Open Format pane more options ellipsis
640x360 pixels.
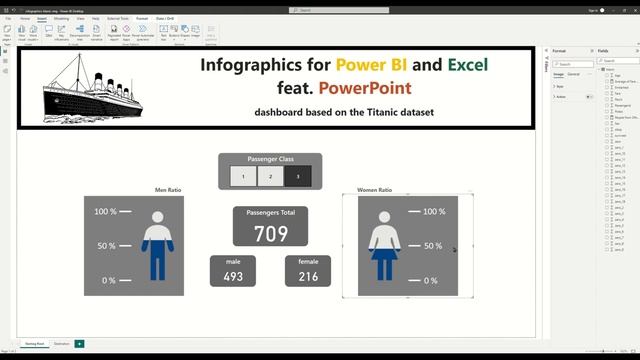[x=589, y=74]
